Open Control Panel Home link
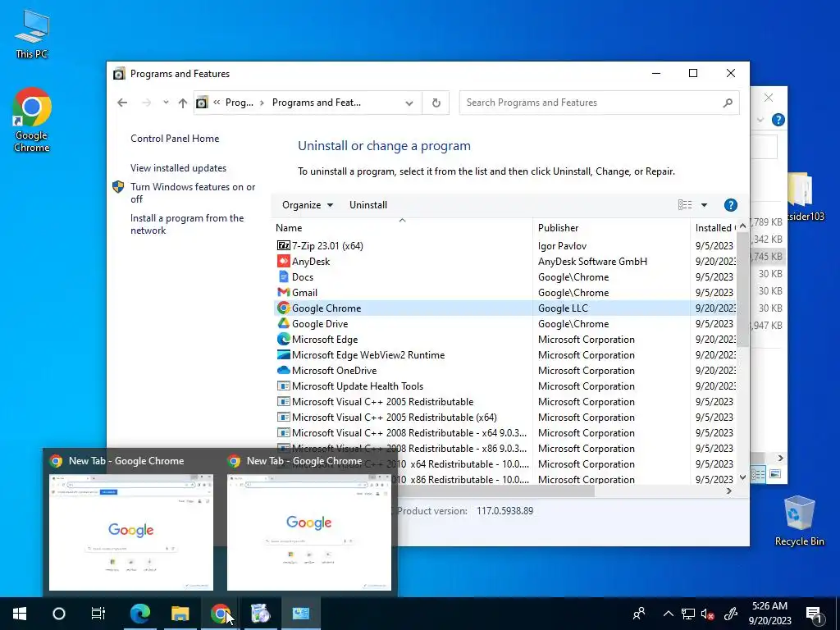The image size is (840, 630). (x=175, y=138)
